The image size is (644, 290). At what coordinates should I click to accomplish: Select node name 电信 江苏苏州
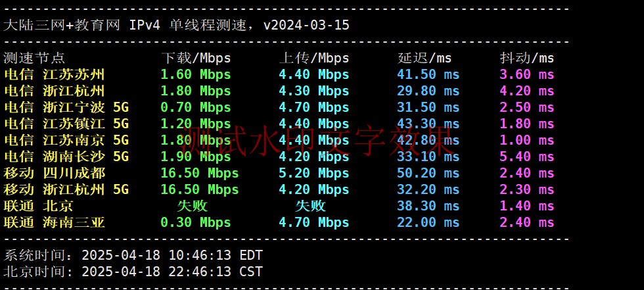click(54, 74)
